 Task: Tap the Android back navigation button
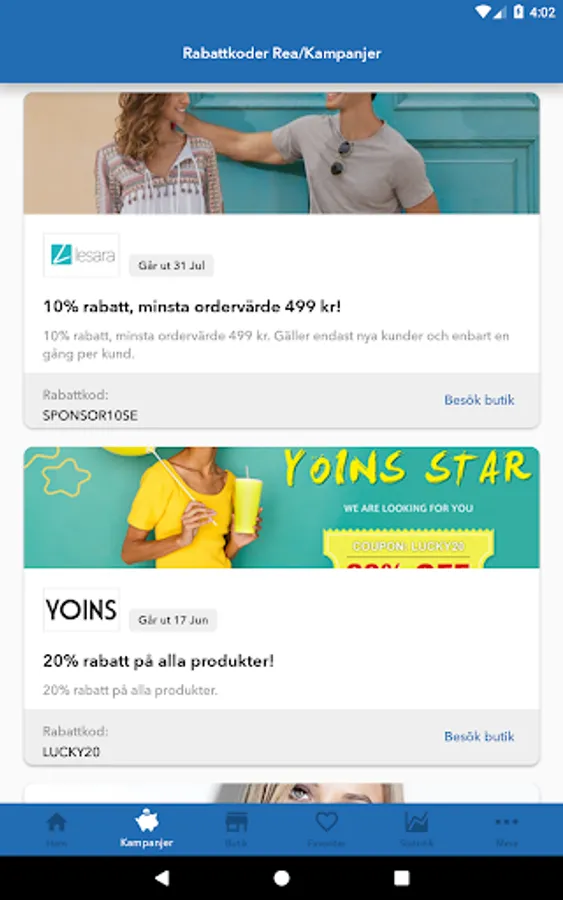click(x=162, y=878)
